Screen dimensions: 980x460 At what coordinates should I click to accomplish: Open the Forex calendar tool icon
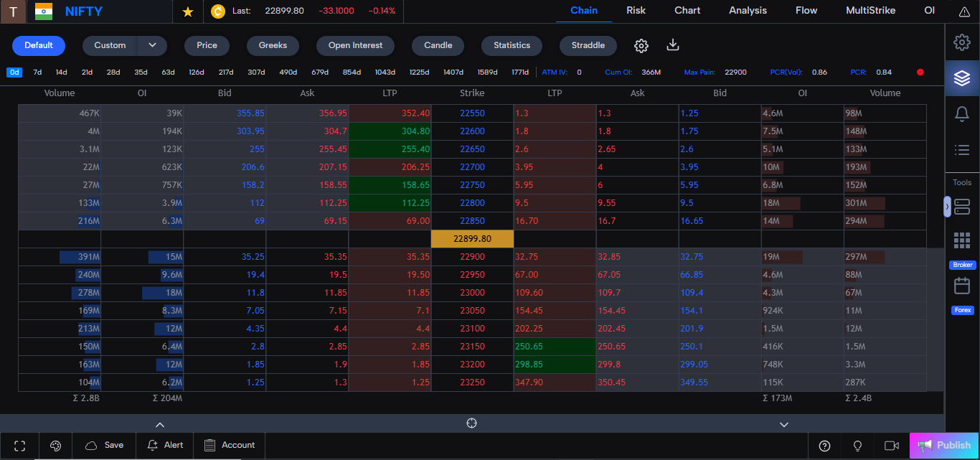(x=962, y=309)
